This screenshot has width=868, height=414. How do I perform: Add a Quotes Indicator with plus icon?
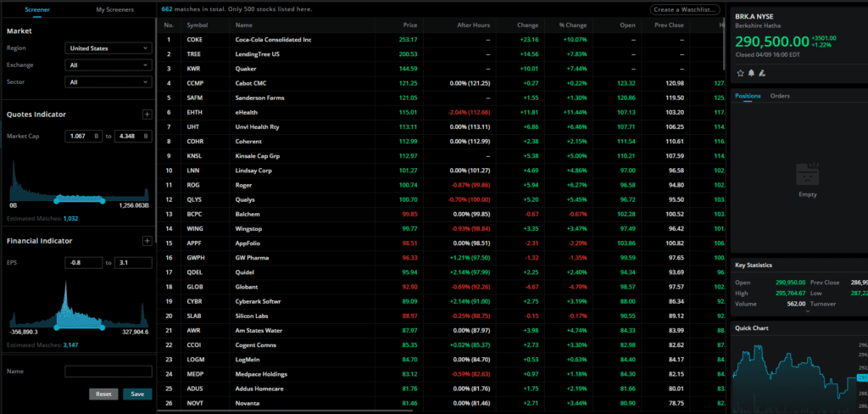click(x=147, y=115)
